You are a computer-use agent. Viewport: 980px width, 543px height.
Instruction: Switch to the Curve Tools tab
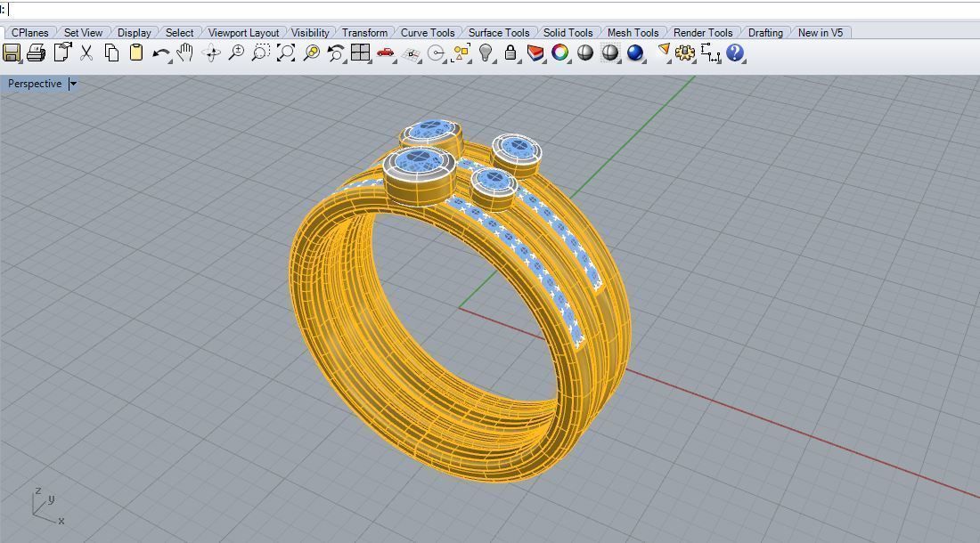point(428,32)
